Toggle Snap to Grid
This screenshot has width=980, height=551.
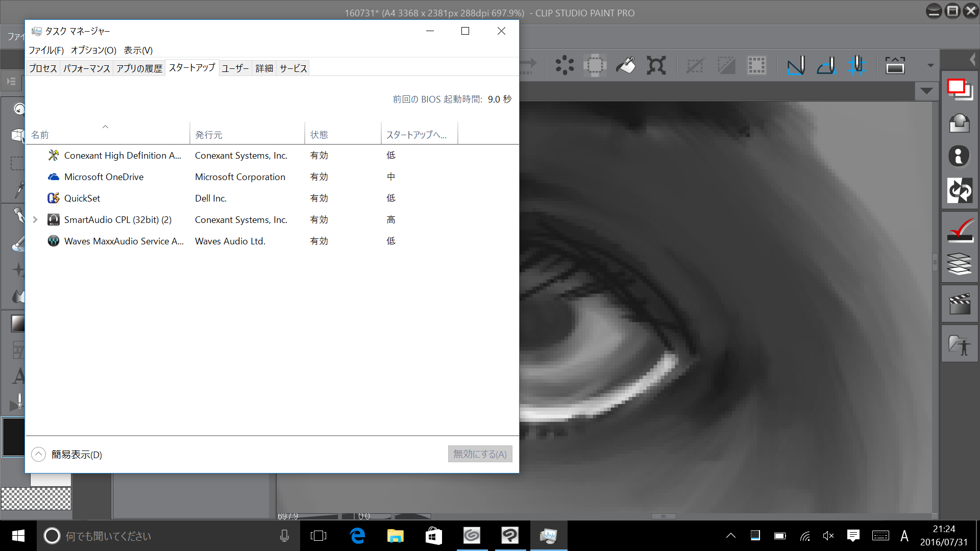coord(857,65)
